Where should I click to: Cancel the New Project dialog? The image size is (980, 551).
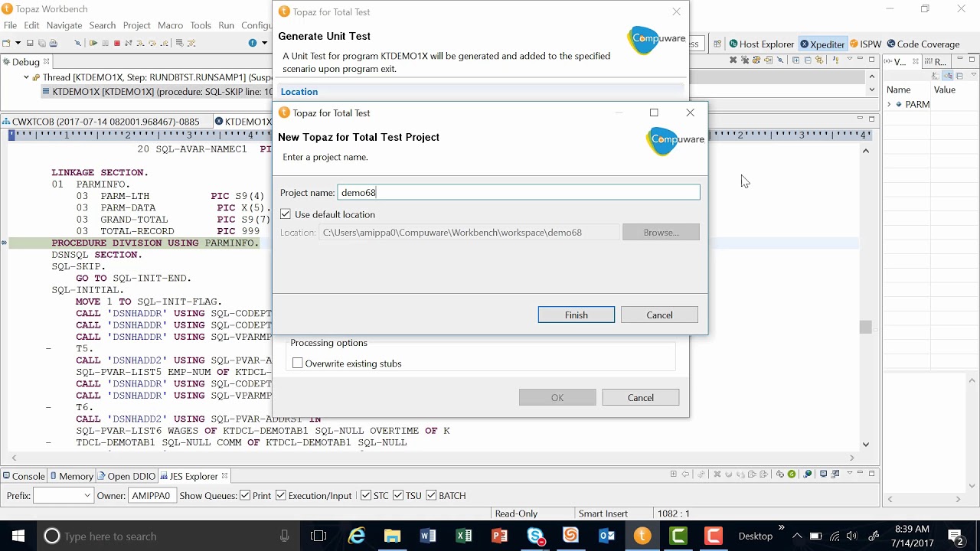point(659,315)
